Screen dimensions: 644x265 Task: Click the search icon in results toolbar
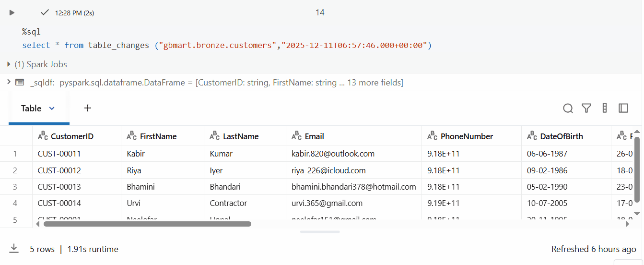point(568,108)
